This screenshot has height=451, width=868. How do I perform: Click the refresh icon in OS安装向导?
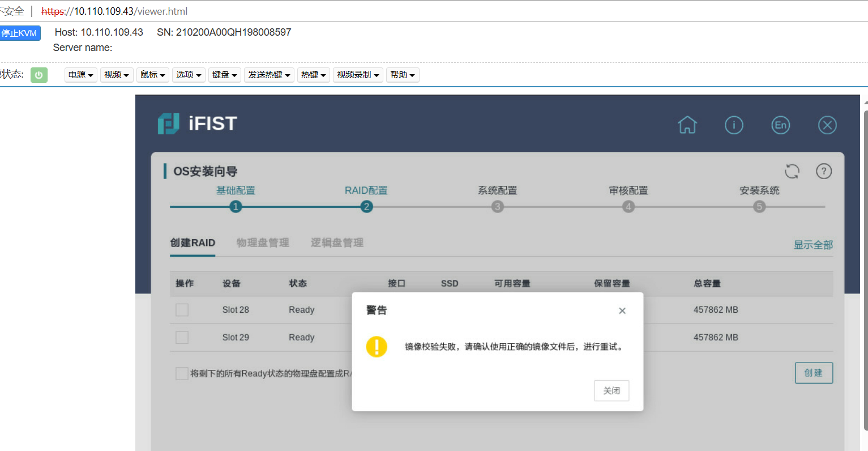[792, 171]
